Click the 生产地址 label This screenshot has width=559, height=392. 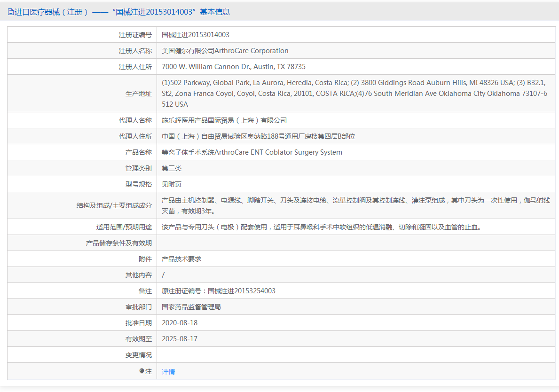click(x=138, y=94)
